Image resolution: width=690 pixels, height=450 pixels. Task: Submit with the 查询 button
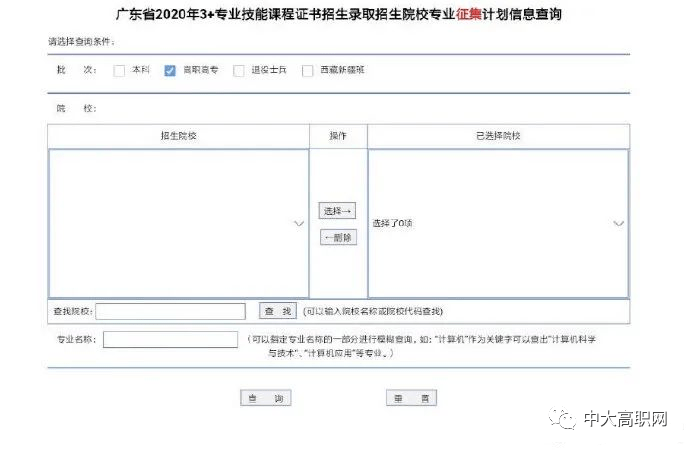[266, 398]
